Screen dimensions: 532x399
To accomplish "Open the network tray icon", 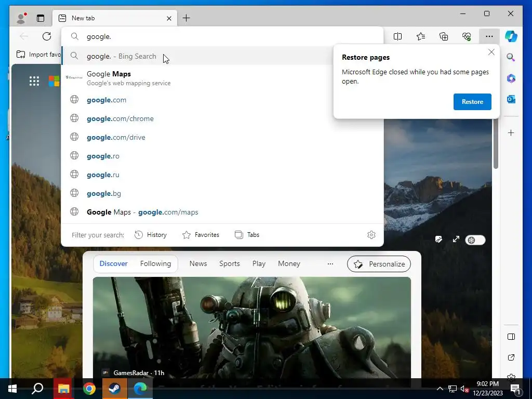I will point(453,389).
